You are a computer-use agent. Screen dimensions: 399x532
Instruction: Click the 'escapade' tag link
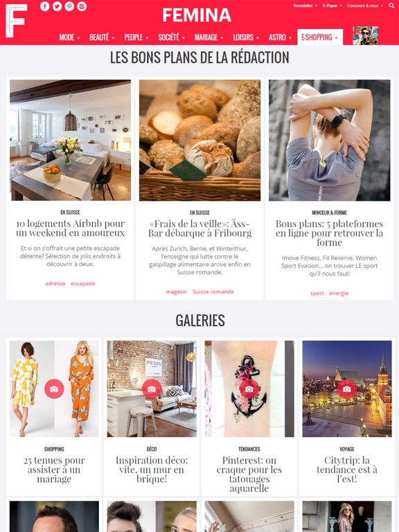point(83,283)
